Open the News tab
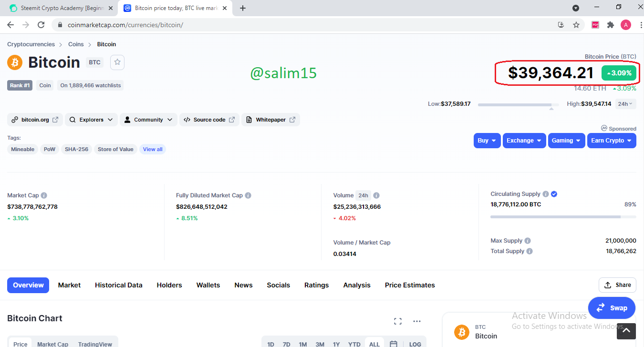644x347 pixels. coord(243,285)
